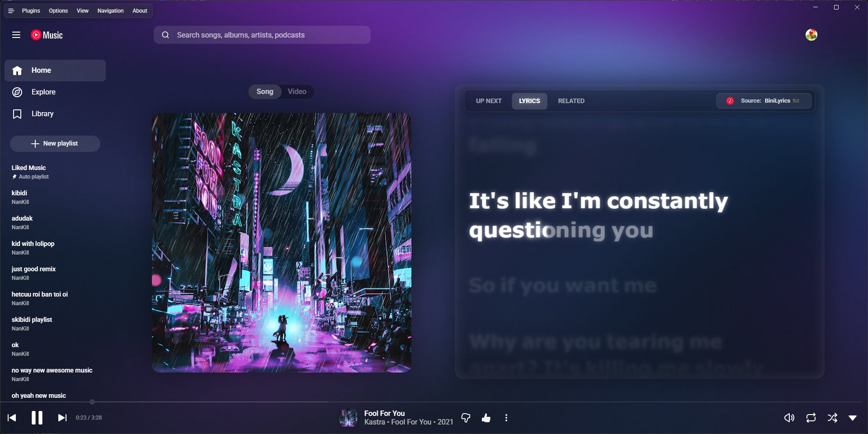Click the Explore compass icon

click(x=17, y=92)
